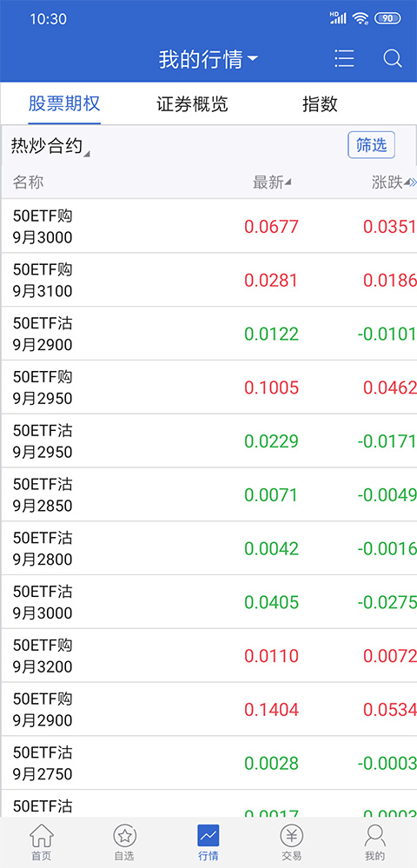Image resolution: width=417 pixels, height=868 pixels.
Task: Switch to 指数 tab
Action: pyautogui.click(x=320, y=104)
